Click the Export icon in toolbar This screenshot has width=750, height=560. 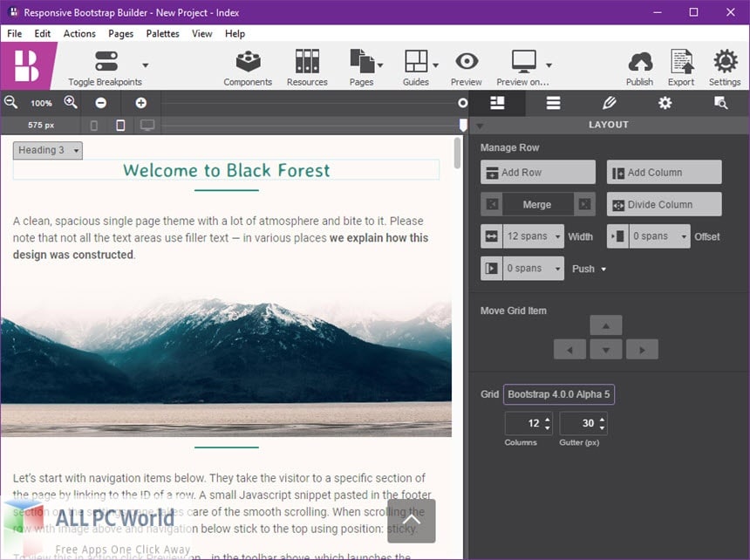click(681, 63)
